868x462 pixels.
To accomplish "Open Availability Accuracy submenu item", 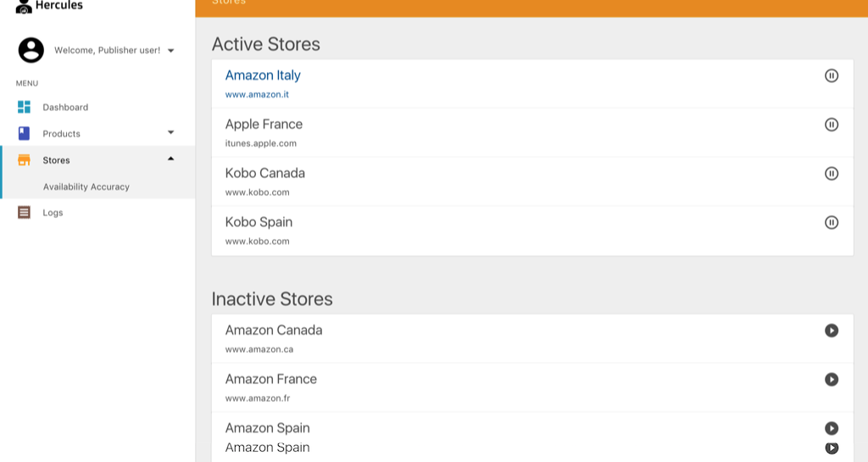I will pos(86,186).
